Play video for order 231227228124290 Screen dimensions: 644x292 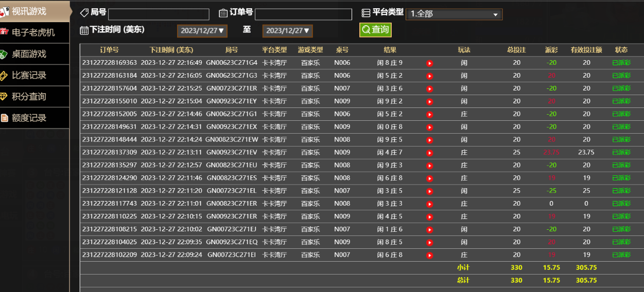(429, 178)
